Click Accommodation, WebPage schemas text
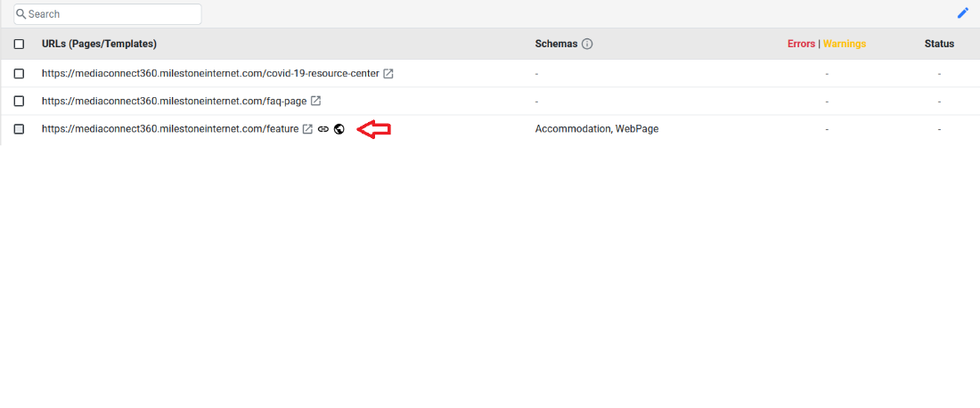 (x=597, y=129)
